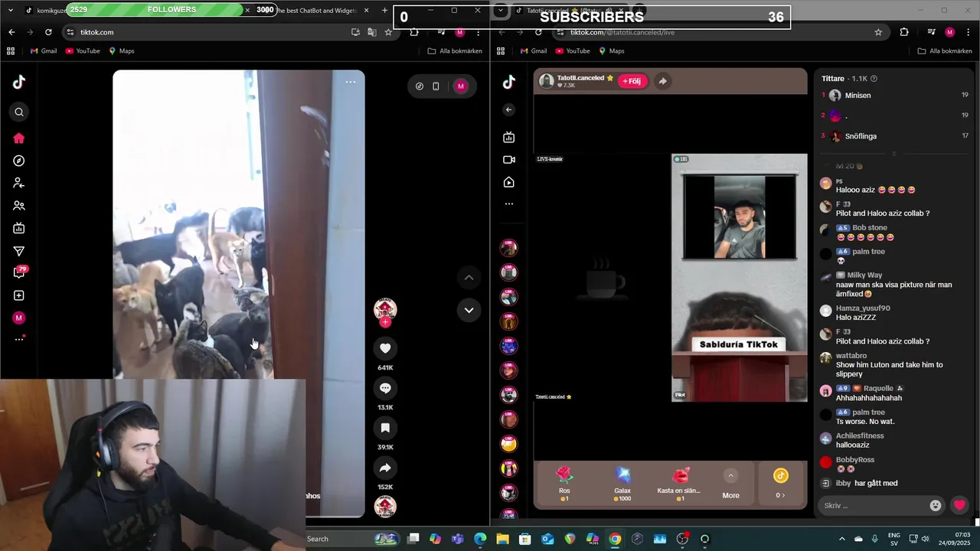Click the first suggested LIVE avatar in sidebar
Image resolution: width=980 pixels, height=551 pixels.
[x=509, y=247]
